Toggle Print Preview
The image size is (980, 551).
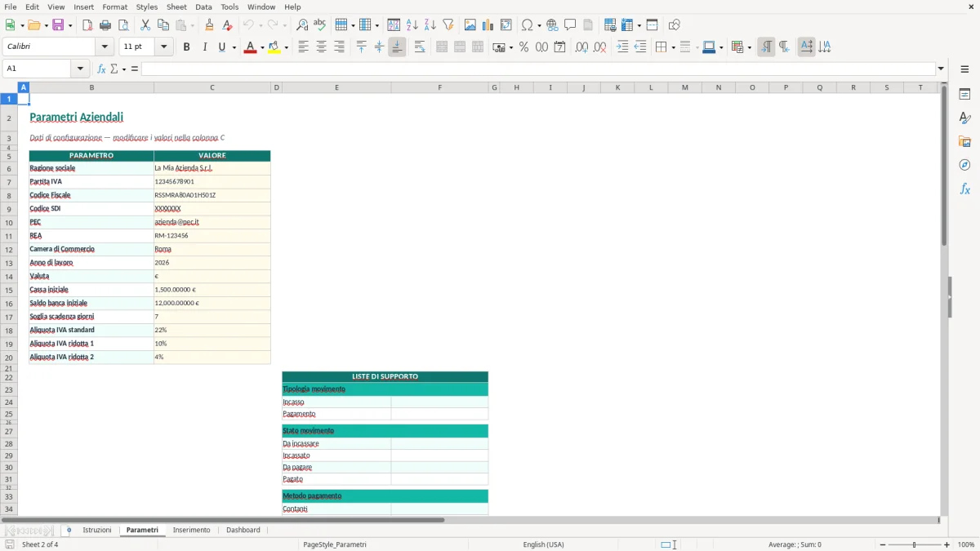coord(123,25)
